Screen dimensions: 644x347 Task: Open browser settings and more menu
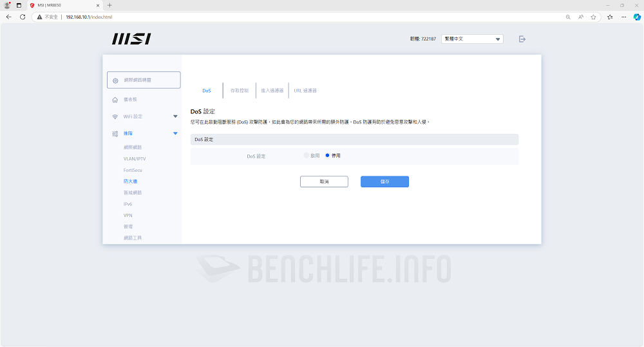pyautogui.click(x=624, y=17)
